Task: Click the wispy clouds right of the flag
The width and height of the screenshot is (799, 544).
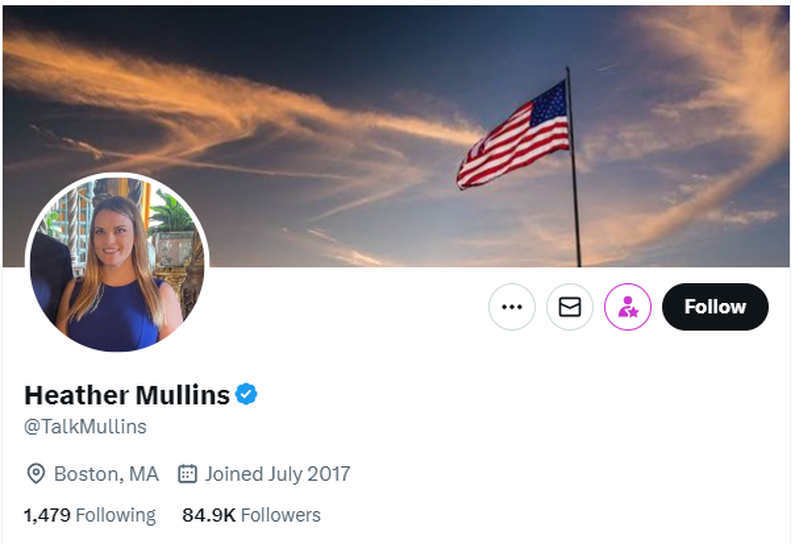Action: [700, 110]
